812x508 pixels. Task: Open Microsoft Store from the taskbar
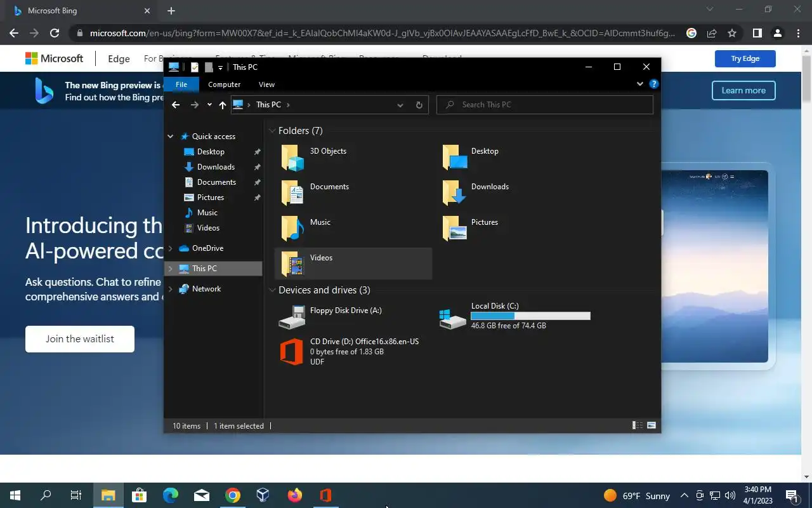click(x=139, y=495)
